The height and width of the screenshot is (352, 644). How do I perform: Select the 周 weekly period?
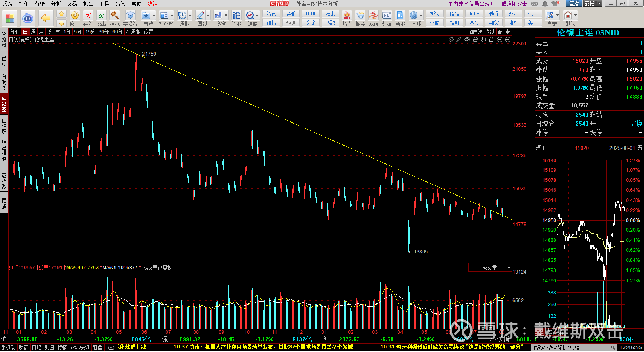[x=33, y=32]
